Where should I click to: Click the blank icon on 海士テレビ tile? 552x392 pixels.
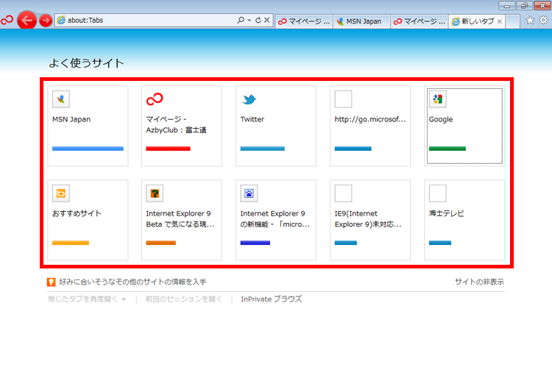tap(438, 193)
